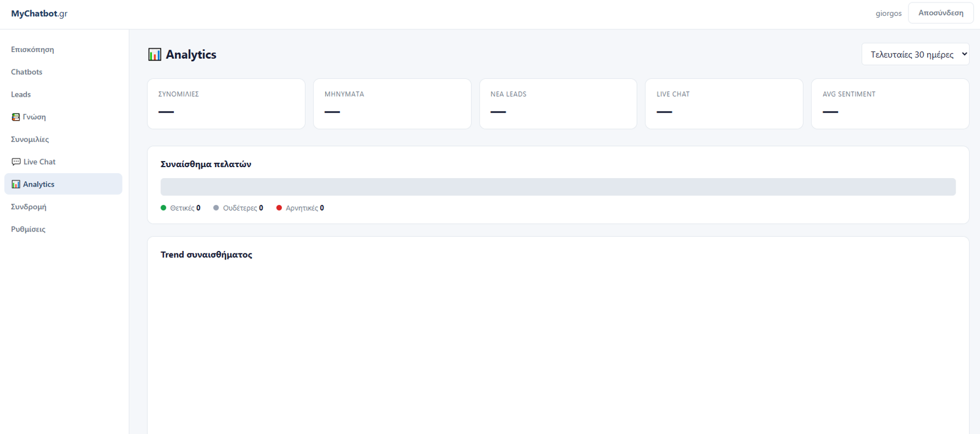Click the bar chart icon in the sidebar Analytics item
980x434 pixels.
[x=16, y=184]
